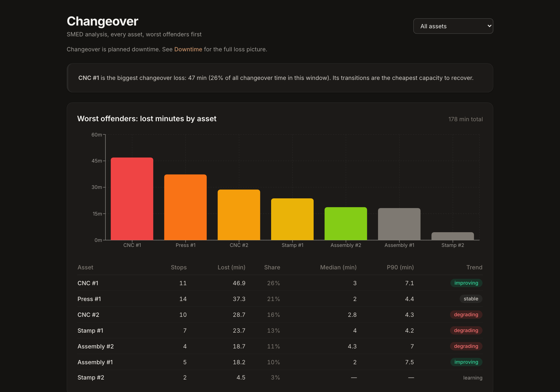
Task: Click the learning label for Stamp #2
Action: (x=472, y=378)
